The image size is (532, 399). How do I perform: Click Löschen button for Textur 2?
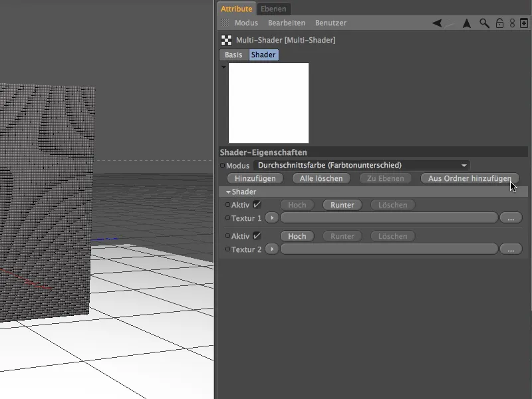392,236
